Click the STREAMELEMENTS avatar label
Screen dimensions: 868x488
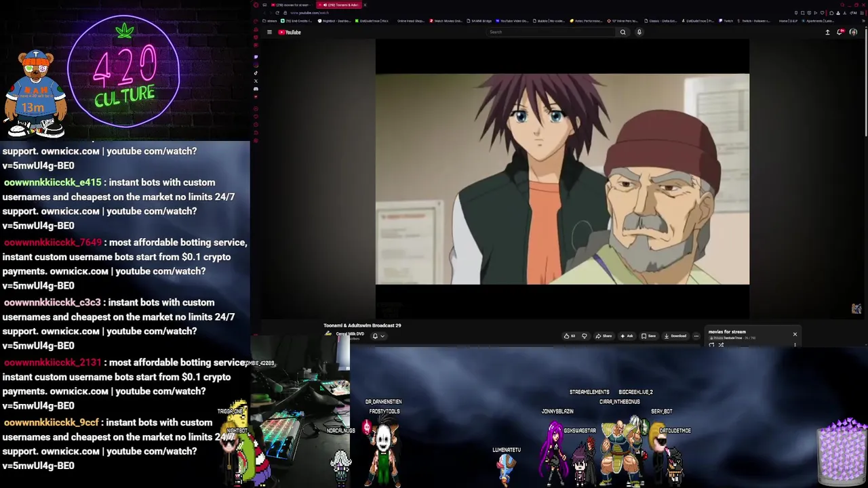(x=589, y=392)
